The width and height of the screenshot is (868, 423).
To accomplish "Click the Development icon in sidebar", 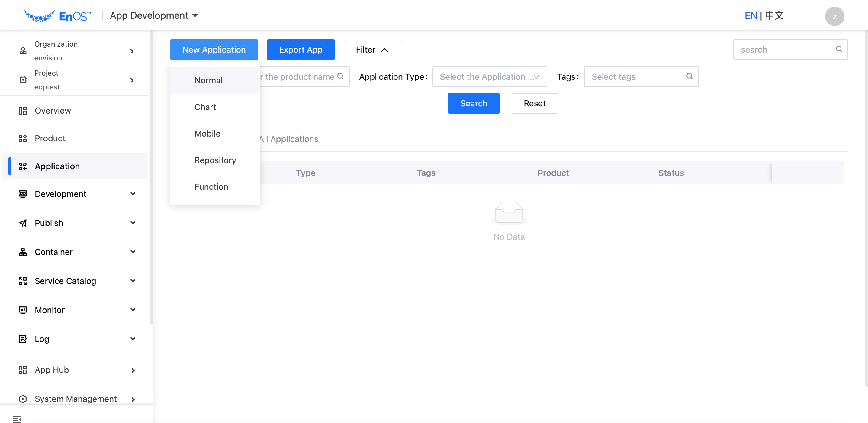I will coord(23,194).
